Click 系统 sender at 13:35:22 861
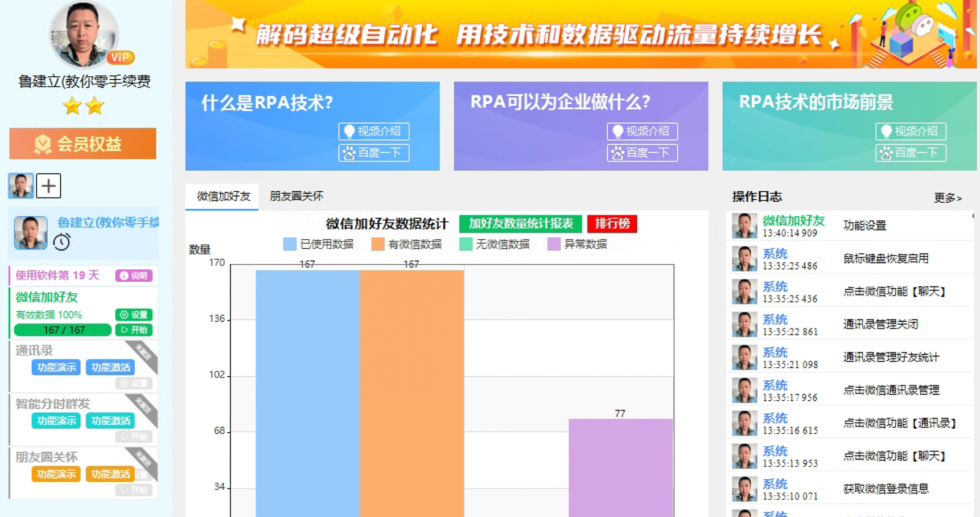This screenshot has width=980, height=517. 775,319
